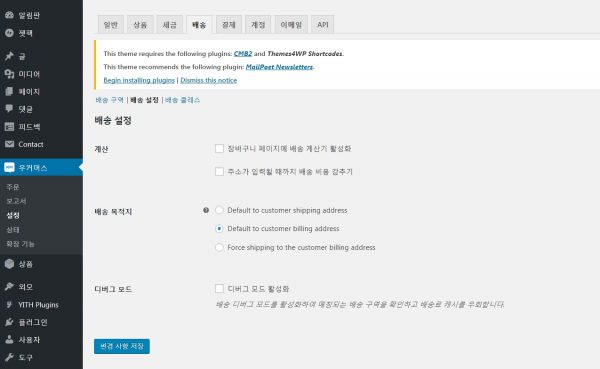Click the 알림판 dashboard icon

click(9, 15)
